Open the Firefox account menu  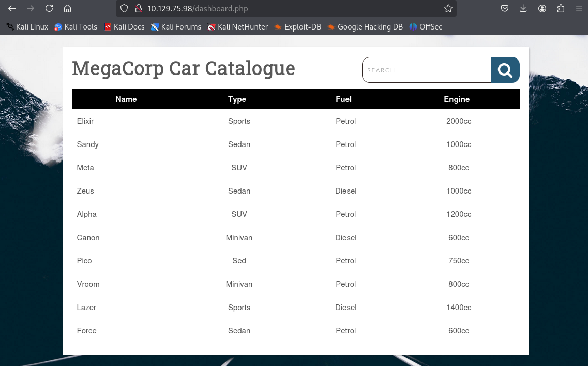(542, 8)
